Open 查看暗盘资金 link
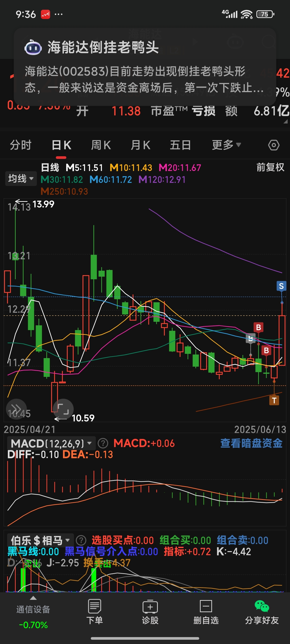The image size is (290, 644). click(x=251, y=443)
